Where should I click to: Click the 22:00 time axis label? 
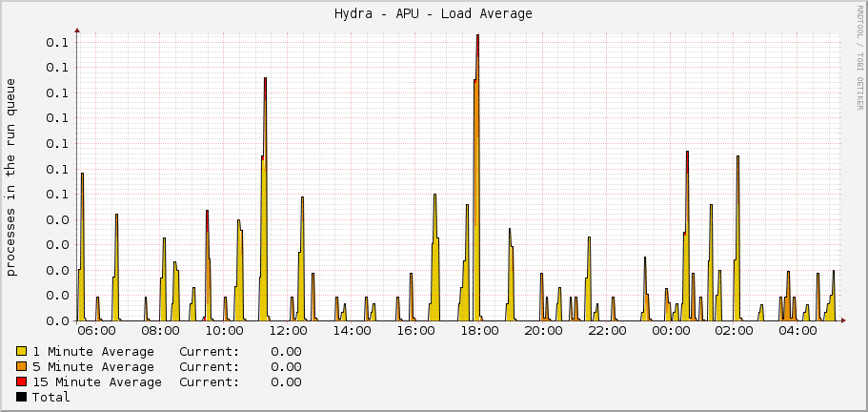pos(607,331)
